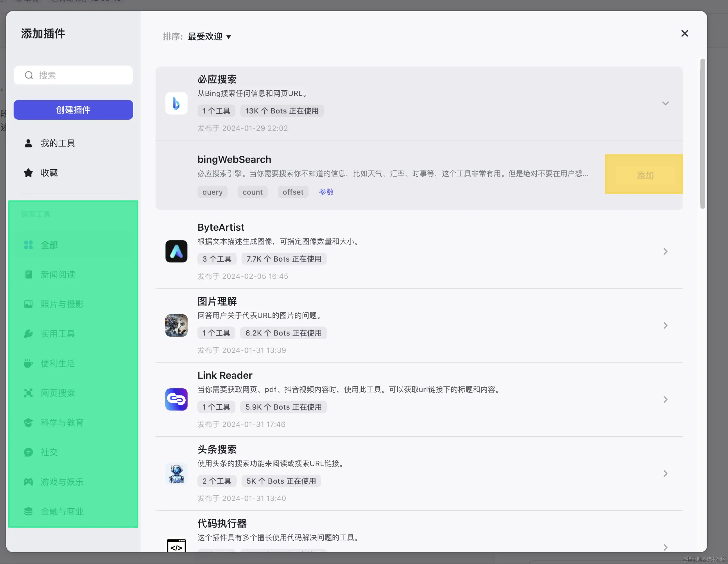The width and height of the screenshot is (728, 564).
Task: Open the 最受欢迎 sort dropdown
Action: click(209, 37)
